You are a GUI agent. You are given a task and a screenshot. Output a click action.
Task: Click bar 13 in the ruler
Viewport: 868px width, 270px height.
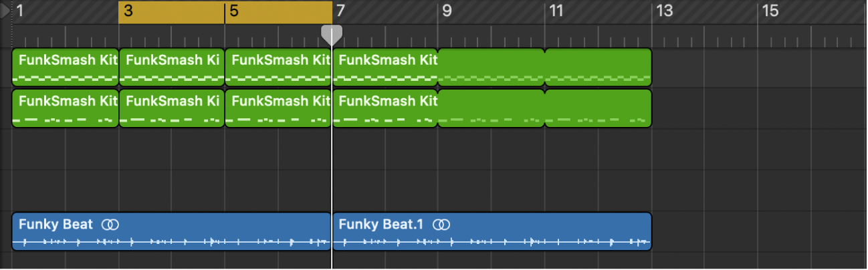pos(663,11)
